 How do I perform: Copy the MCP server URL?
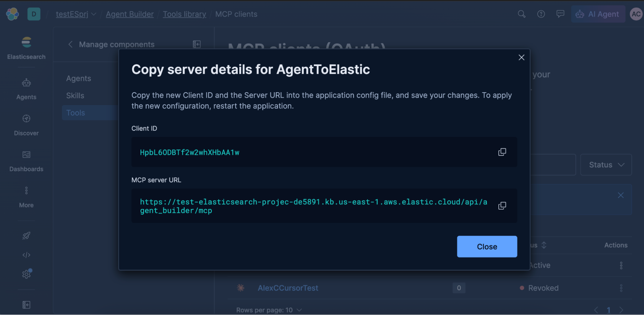pyautogui.click(x=502, y=206)
